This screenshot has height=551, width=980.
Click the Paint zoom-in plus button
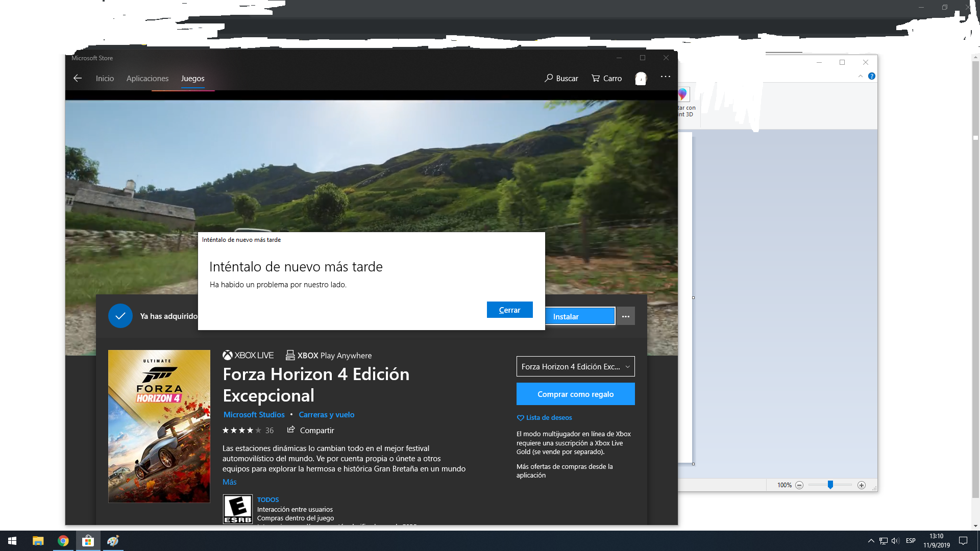click(x=862, y=485)
